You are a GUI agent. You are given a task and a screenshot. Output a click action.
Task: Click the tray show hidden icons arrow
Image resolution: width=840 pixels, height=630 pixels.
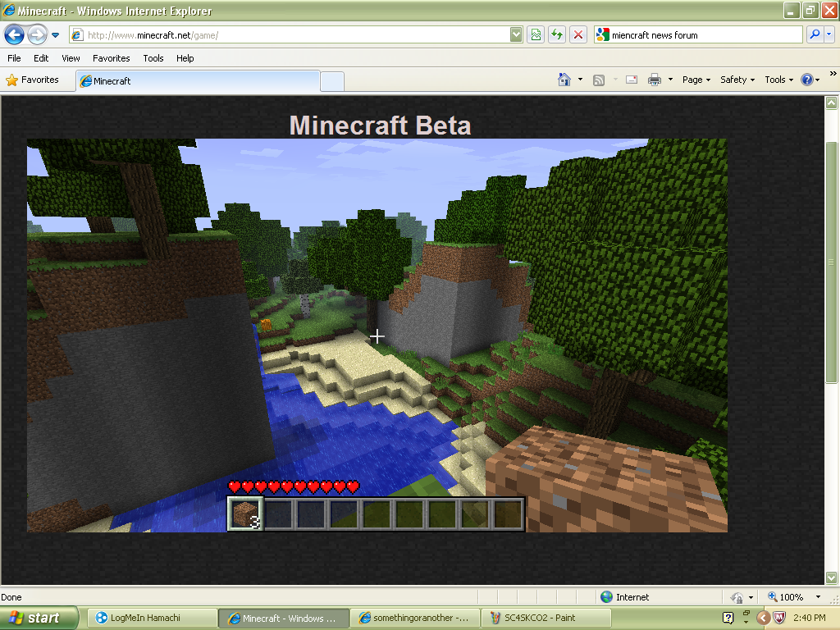point(764,618)
